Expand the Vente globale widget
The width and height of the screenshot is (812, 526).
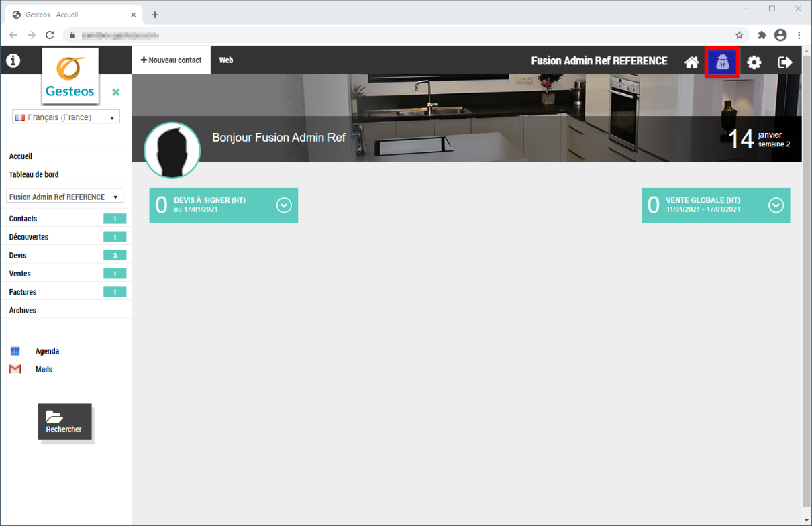coord(776,205)
